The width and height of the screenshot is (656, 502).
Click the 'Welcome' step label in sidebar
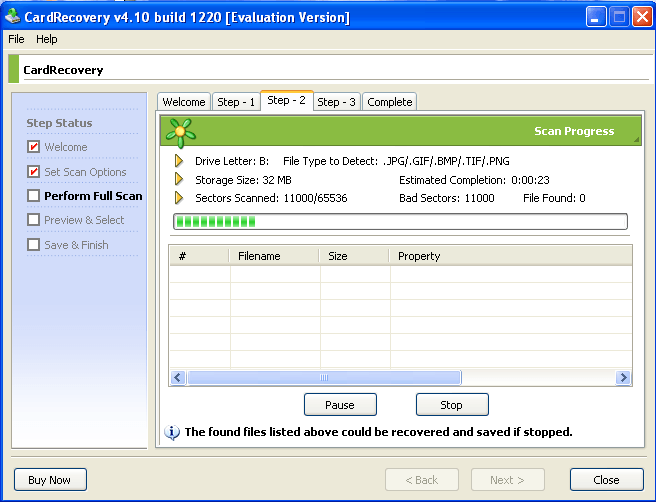(66, 147)
